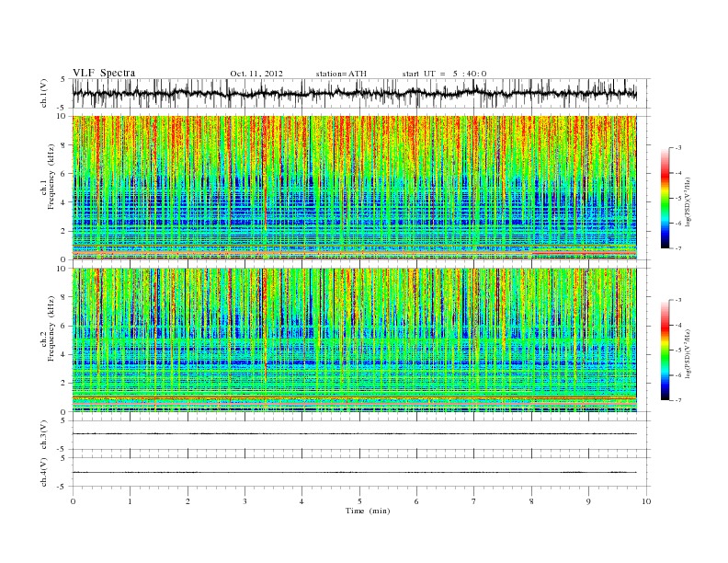Click the "-7" tick on ch.2 colorbar
This screenshot has height=563, width=728.
pos(677,400)
